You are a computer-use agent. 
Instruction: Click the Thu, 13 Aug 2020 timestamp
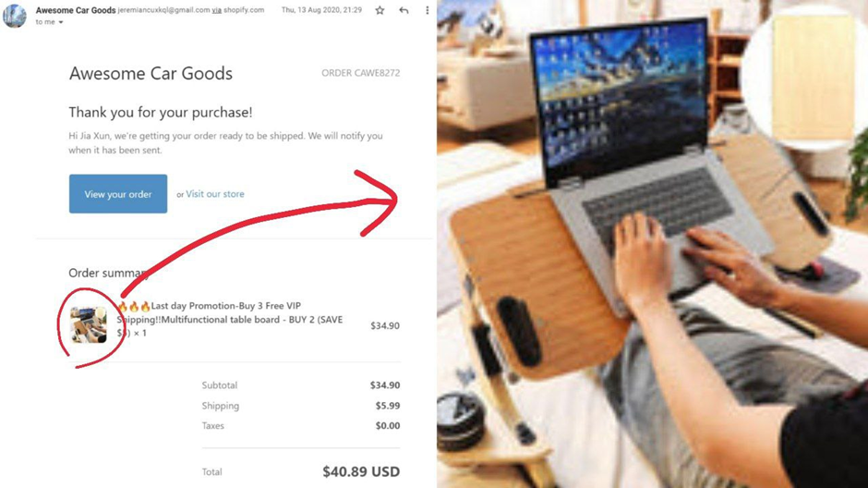click(321, 10)
